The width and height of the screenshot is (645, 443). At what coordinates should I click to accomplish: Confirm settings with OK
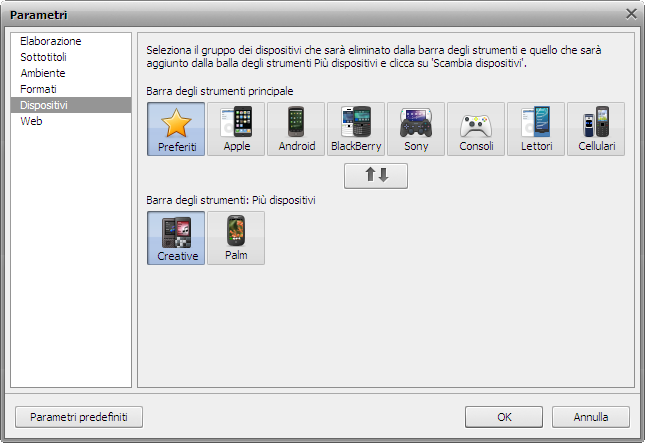pos(504,417)
